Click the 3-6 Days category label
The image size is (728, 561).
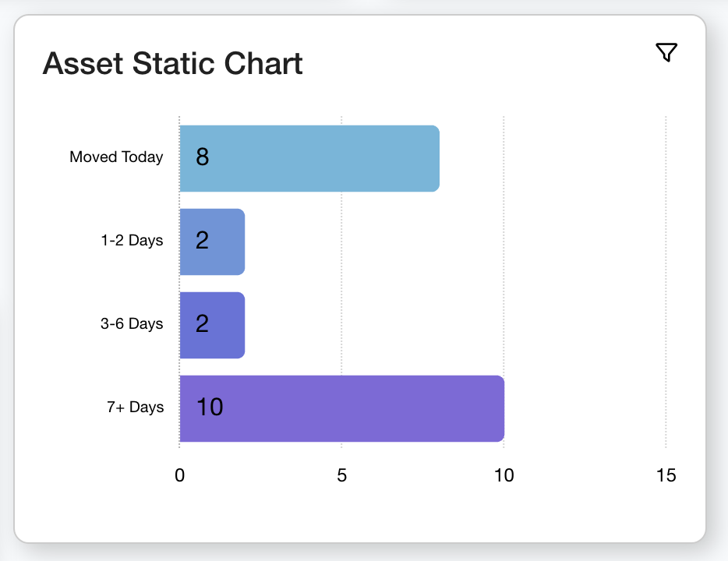coord(132,324)
